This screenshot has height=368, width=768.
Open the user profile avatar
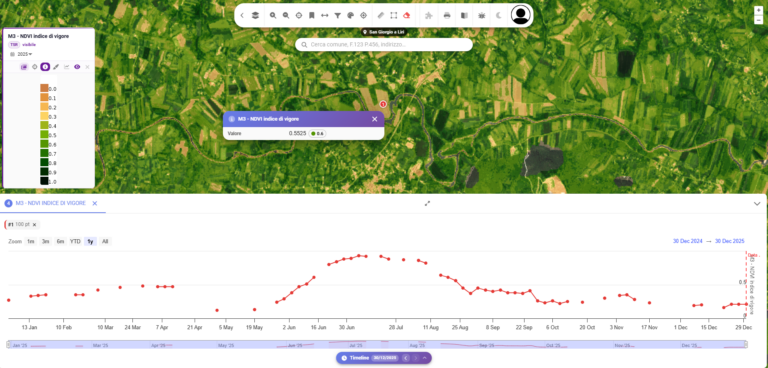(521, 15)
